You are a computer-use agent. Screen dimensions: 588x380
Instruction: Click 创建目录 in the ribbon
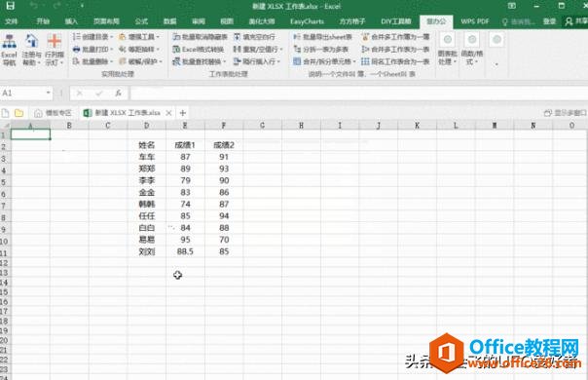pos(92,37)
